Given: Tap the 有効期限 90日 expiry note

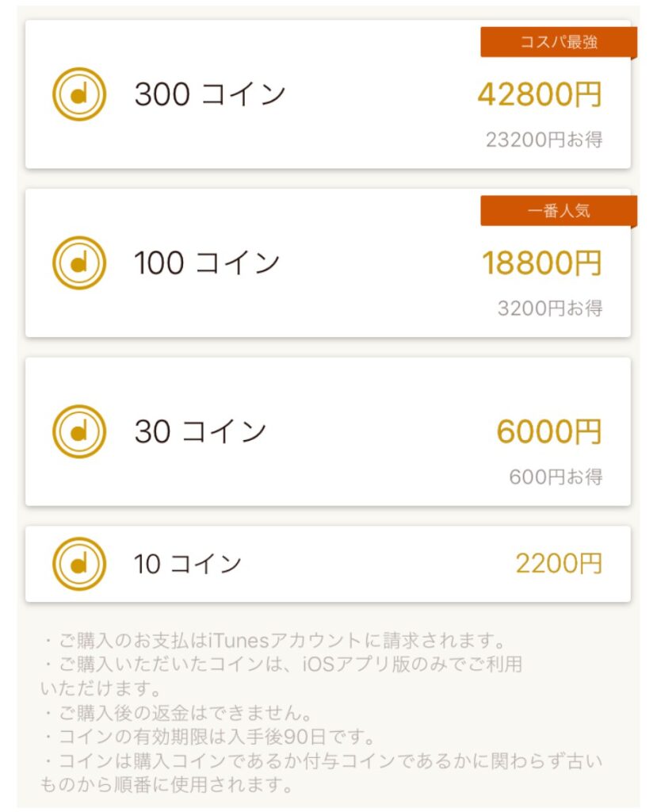Looking at the screenshot, I should coord(208,737).
